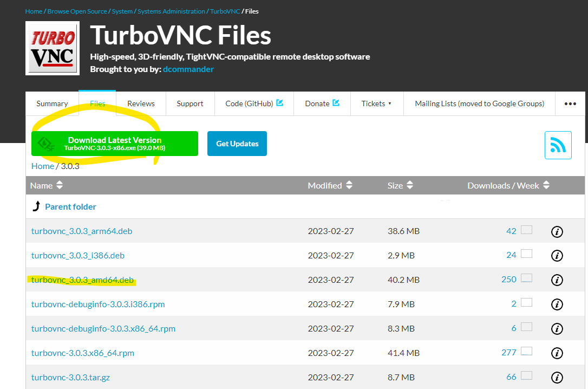Viewport: 588px width, 389px height.
Task: Open the more options ellipsis menu
Action: tap(570, 104)
